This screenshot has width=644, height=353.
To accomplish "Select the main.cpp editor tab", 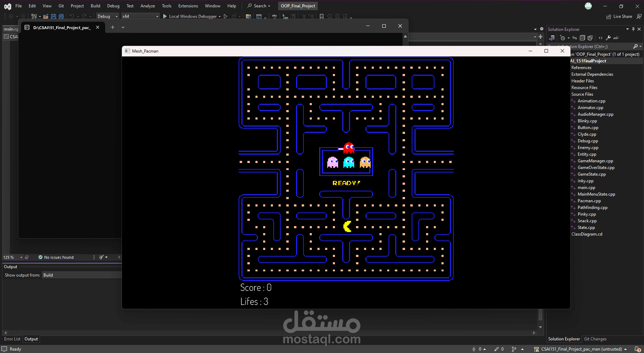I will click(11, 29).
